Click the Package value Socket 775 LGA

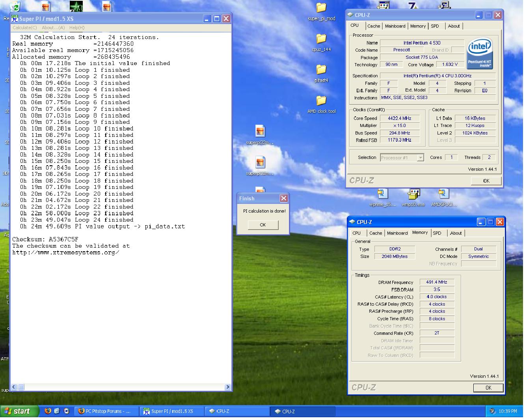coord(422,57)
